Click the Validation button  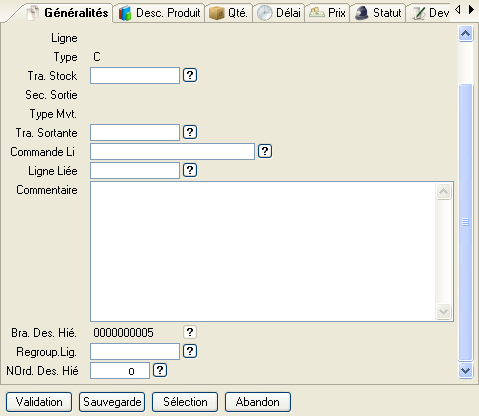click(x=39, y=402)
